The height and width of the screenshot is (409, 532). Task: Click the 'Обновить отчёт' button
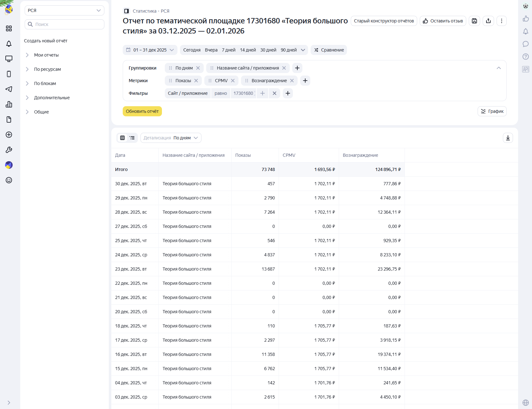[142, 111]
